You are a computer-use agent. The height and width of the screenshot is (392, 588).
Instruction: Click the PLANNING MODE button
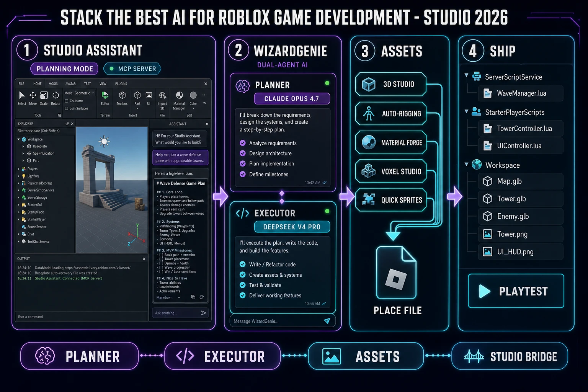point(64,69)
